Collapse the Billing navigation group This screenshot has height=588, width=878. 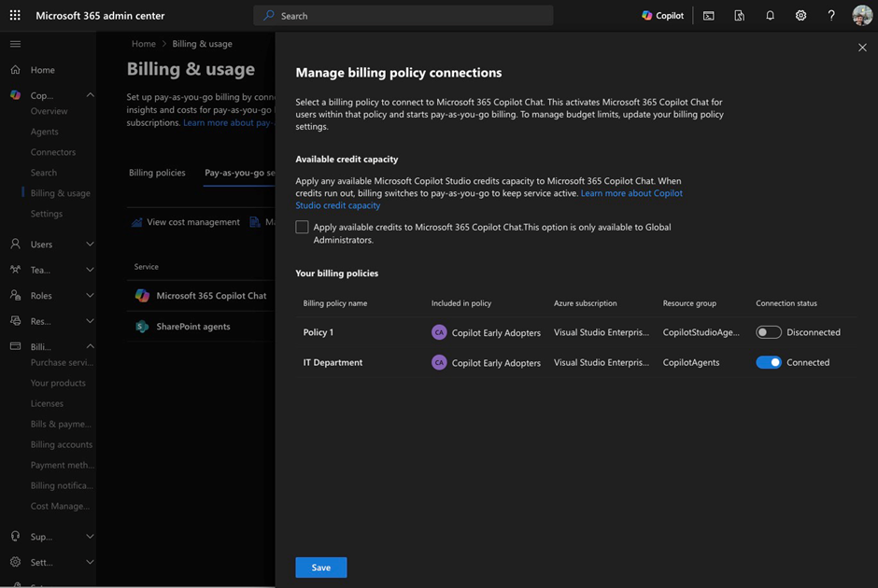(90, 346)
